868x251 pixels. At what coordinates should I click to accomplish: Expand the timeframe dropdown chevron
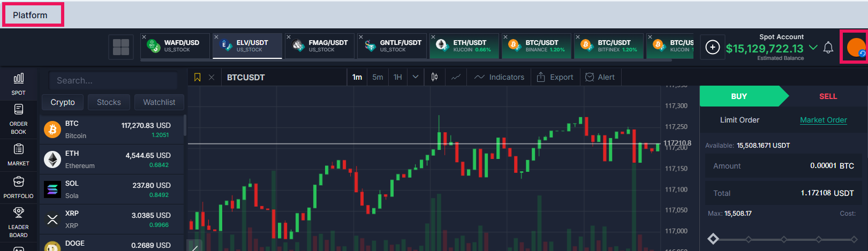click(x=416, y=77)
